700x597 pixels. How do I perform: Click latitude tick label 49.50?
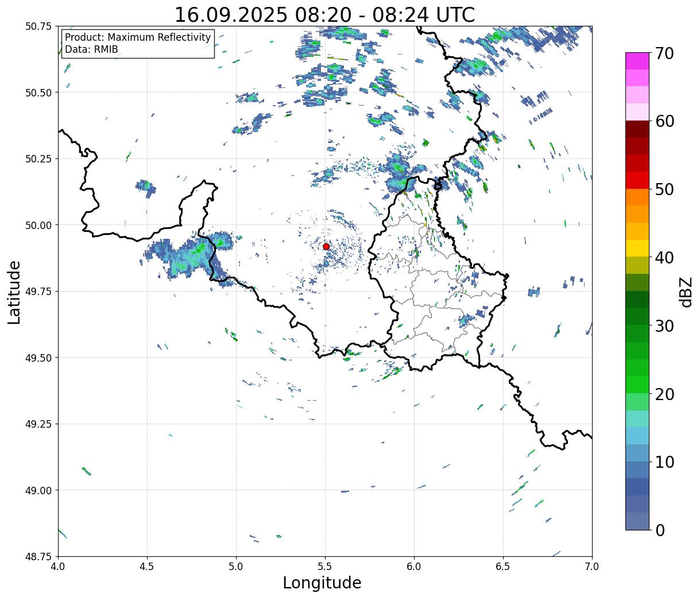coord(38,358)
